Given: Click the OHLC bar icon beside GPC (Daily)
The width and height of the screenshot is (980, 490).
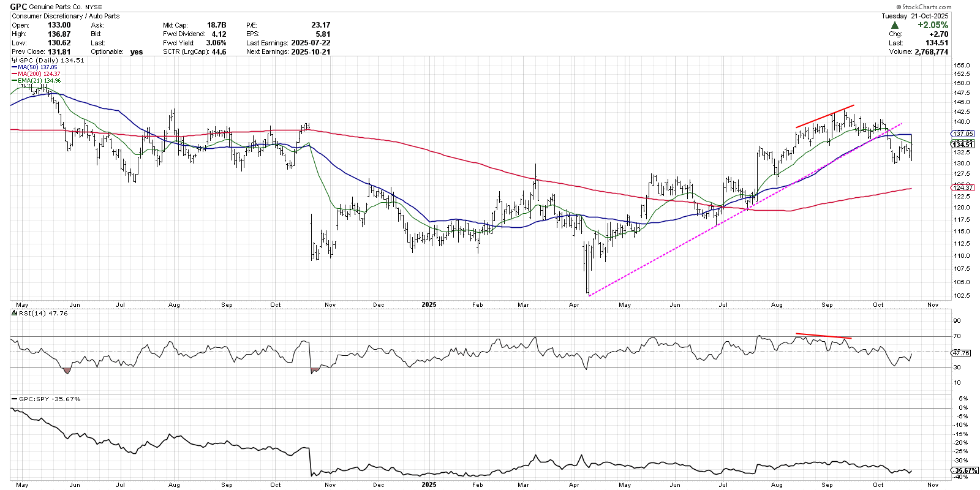Looking at the screenshot, I should [x=15, y=61].
